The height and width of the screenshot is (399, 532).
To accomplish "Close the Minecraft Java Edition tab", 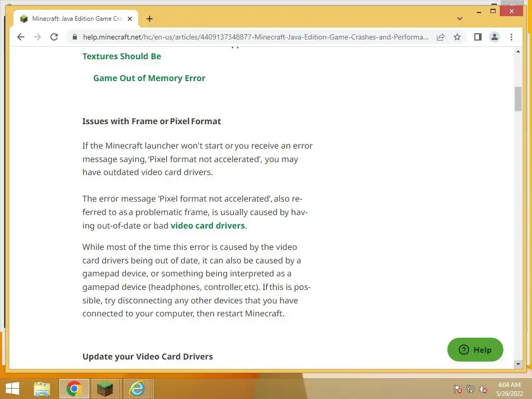I will 129,19.
